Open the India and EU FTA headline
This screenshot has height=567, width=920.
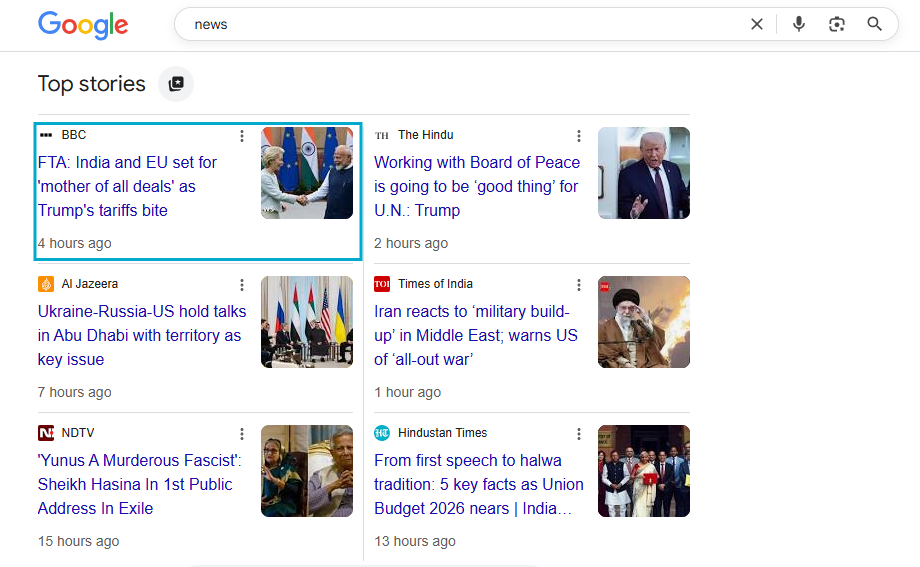click(x=127, y=186)
